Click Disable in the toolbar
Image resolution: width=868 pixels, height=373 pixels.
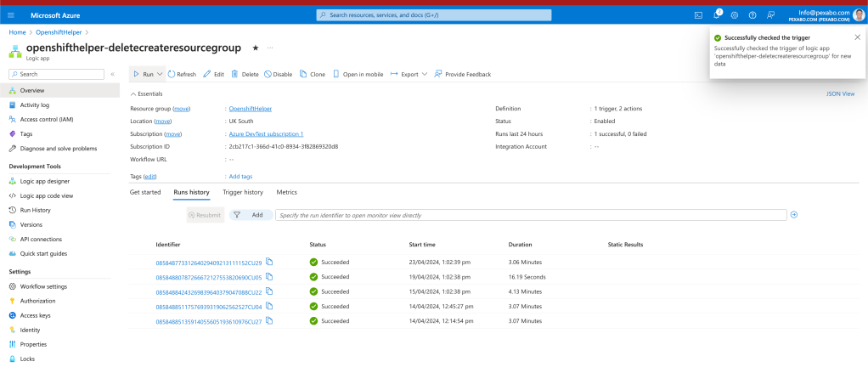(x=278, y=74)
